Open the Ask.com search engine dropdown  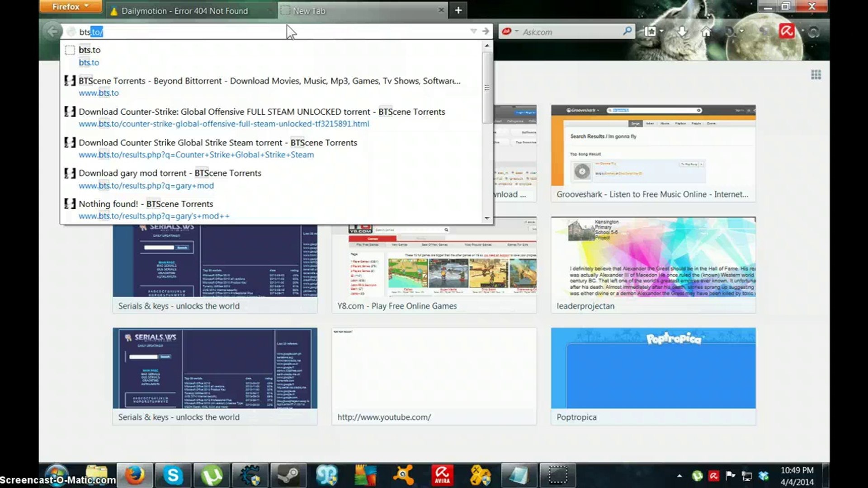point(510,31)
